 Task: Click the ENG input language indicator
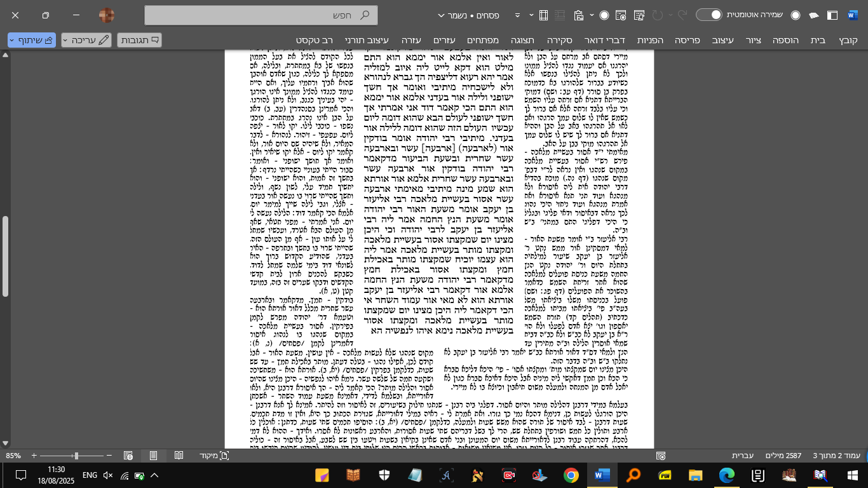point(90,475)
